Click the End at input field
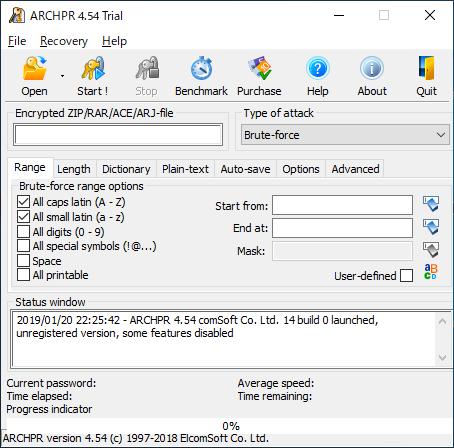Viewport: 454px width, 448px height. click(342, 228)
